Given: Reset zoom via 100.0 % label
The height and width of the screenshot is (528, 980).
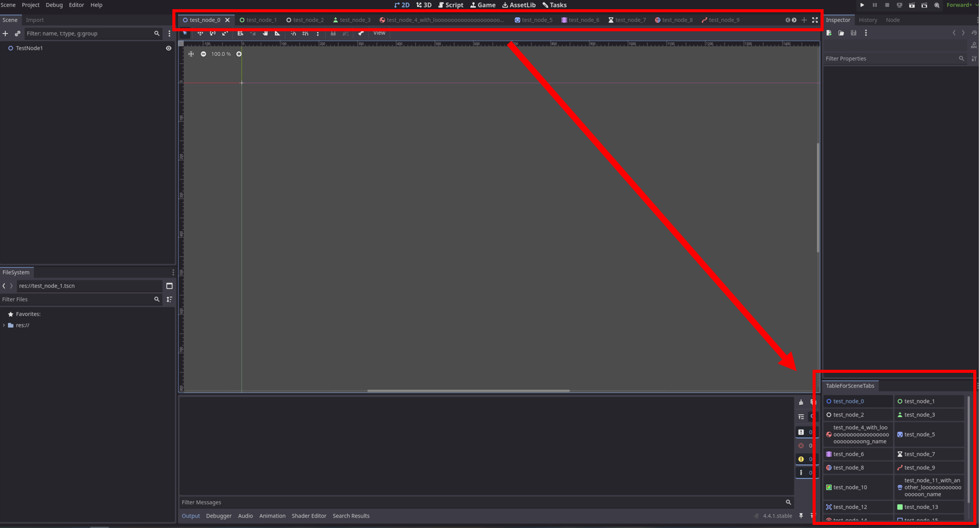Looking at the screenshot, I should [221, 54].
